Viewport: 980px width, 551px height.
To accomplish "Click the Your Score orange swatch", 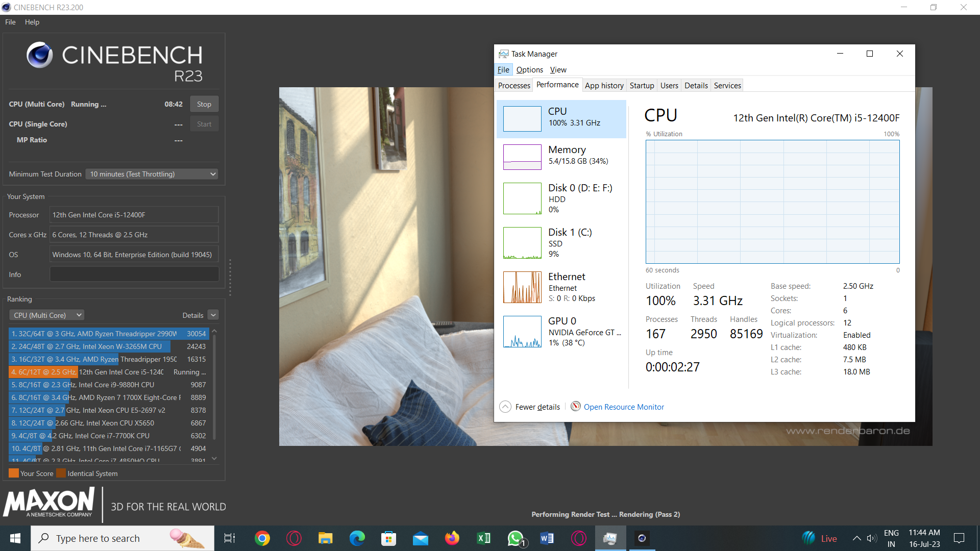I will (14, 473).
